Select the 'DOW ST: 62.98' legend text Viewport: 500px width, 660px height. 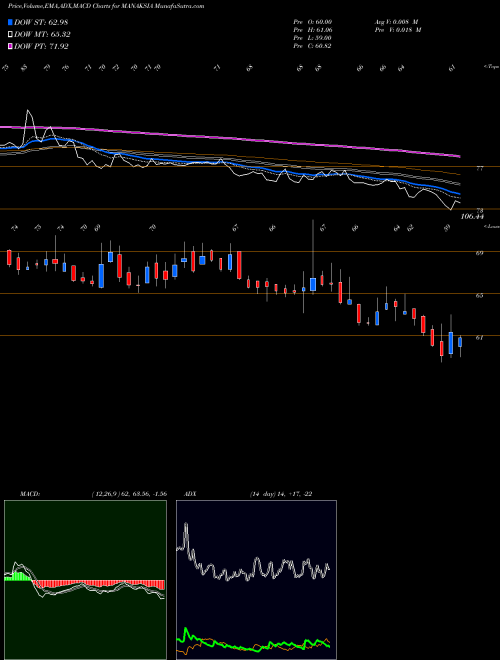(41, 22)
